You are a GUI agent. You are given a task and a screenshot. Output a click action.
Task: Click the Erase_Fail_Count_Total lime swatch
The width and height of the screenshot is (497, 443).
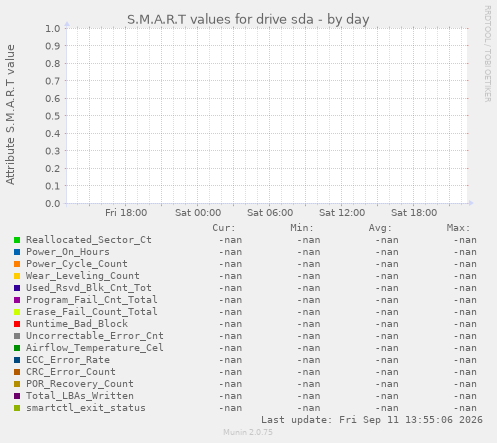click(17, 312)
